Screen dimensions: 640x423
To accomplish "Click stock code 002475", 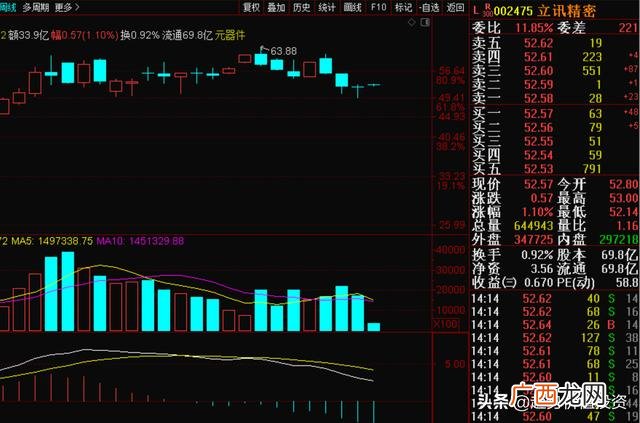I will click(513, 11).
